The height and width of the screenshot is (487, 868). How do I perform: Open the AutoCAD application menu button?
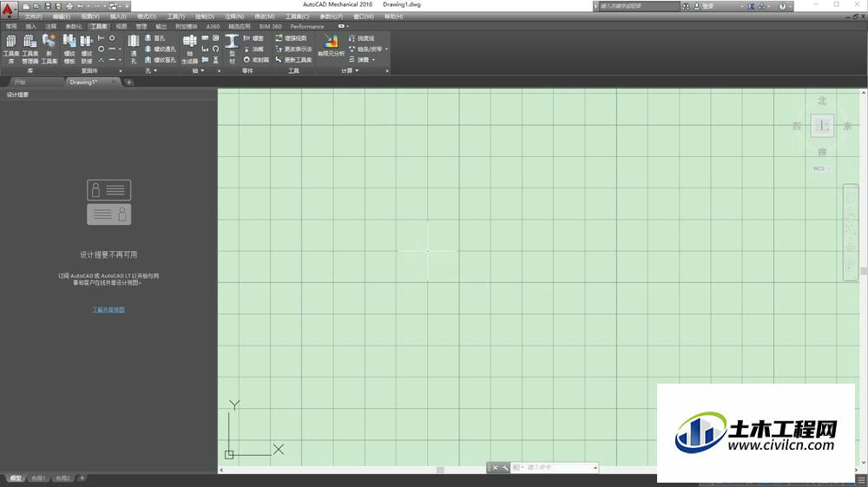point(8,10)
